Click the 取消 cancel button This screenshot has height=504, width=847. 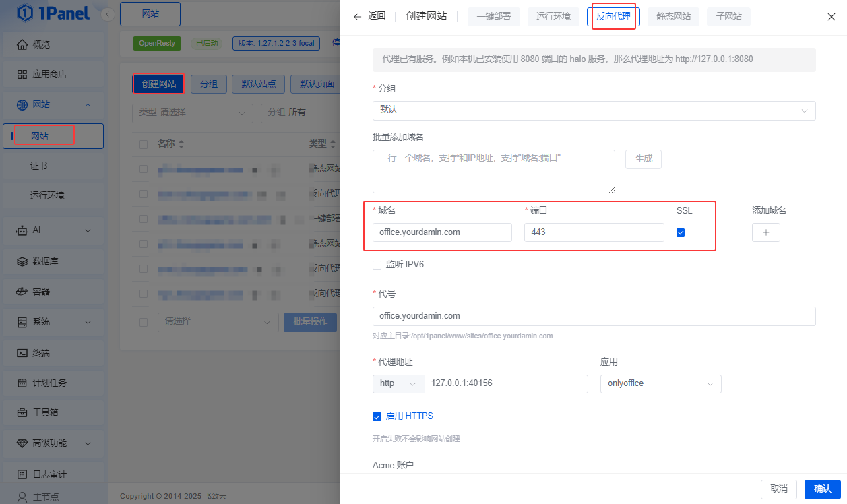click(x=779, y=489)
